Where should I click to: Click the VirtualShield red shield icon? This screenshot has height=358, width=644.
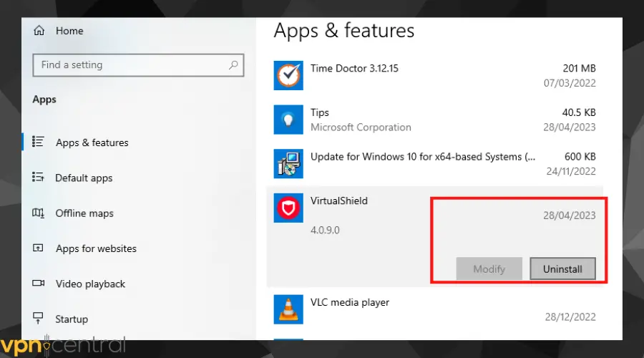click(288, 208)
